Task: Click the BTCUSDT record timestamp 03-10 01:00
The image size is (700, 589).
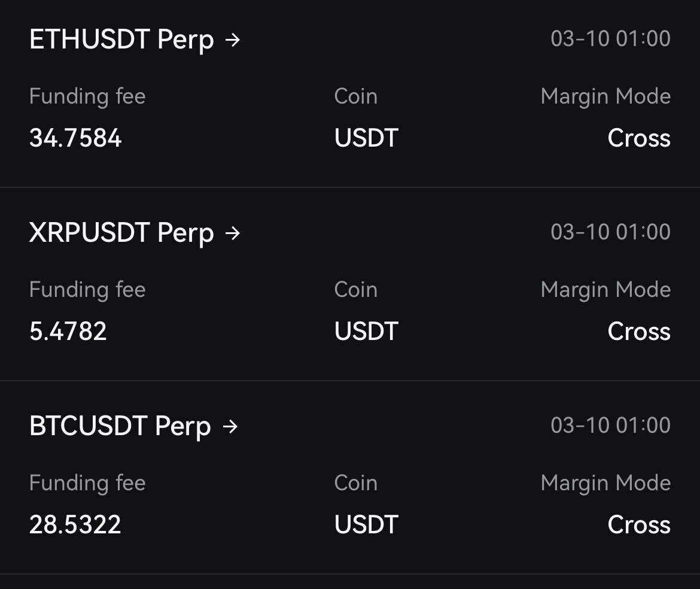Action: point(610,426)
